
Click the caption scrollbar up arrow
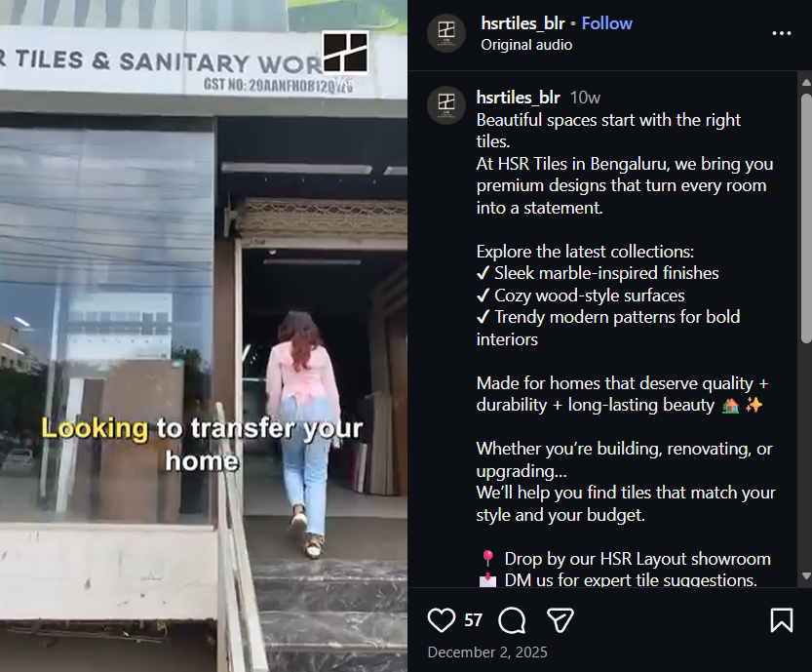[806, 82]
